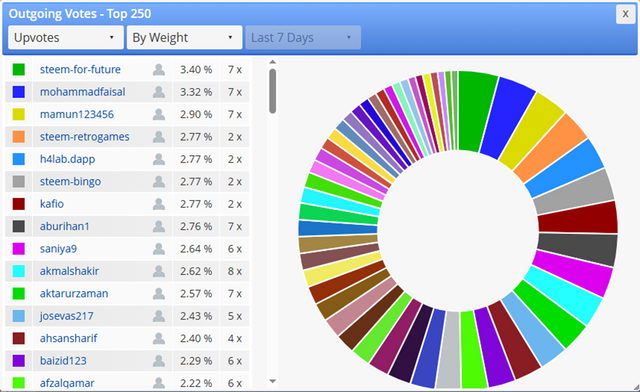Viewport: 640px width, 392px height.
Task: Click green swatch beside steem-for-future
Action: click(18, 69)
